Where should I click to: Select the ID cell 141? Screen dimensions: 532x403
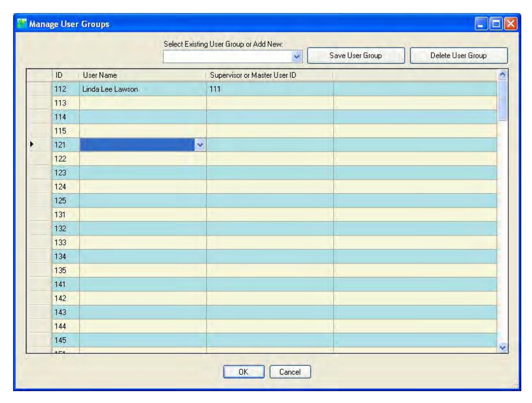(x=66, y=285)
